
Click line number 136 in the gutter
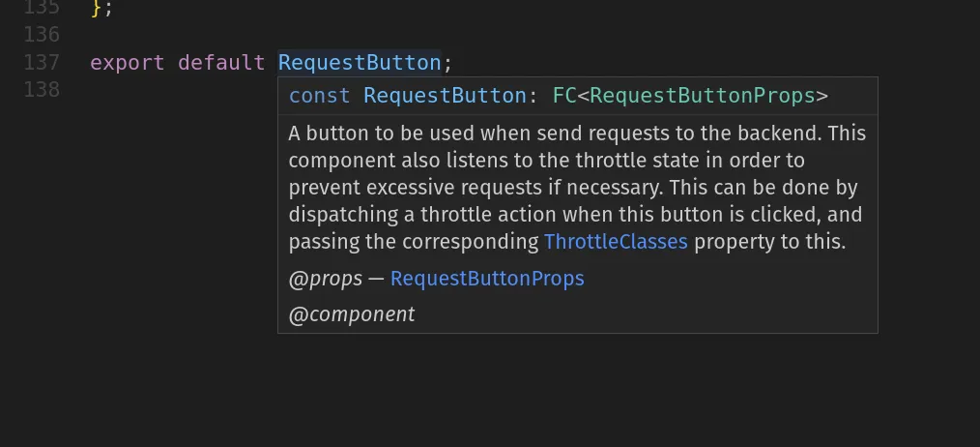41,35
